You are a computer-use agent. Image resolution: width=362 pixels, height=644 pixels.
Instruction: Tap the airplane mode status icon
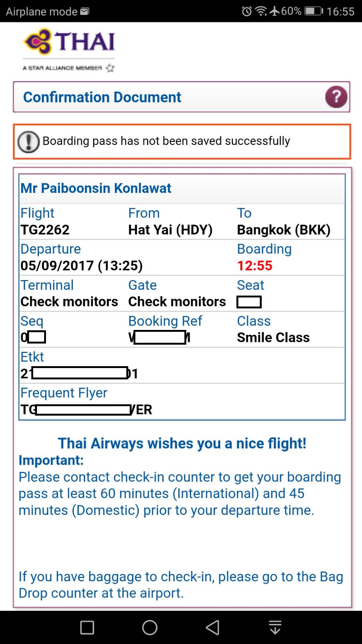[275, 11]
